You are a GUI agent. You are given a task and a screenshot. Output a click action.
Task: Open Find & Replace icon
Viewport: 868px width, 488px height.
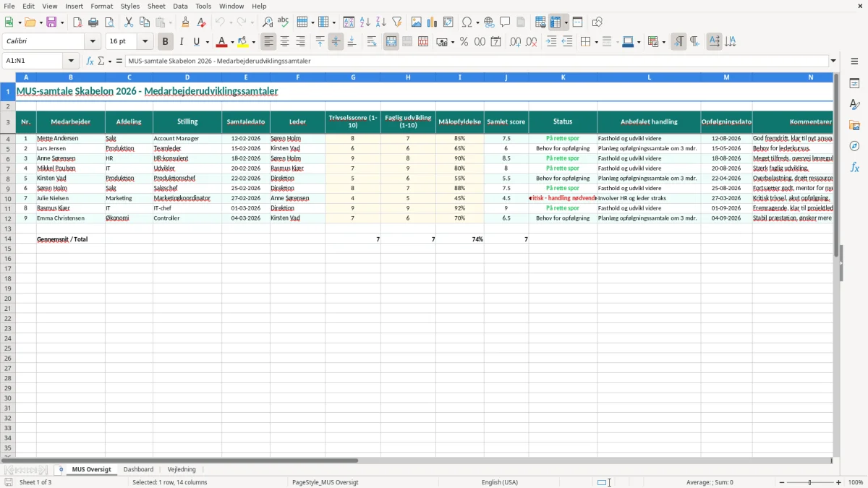(x=268, y=22)
